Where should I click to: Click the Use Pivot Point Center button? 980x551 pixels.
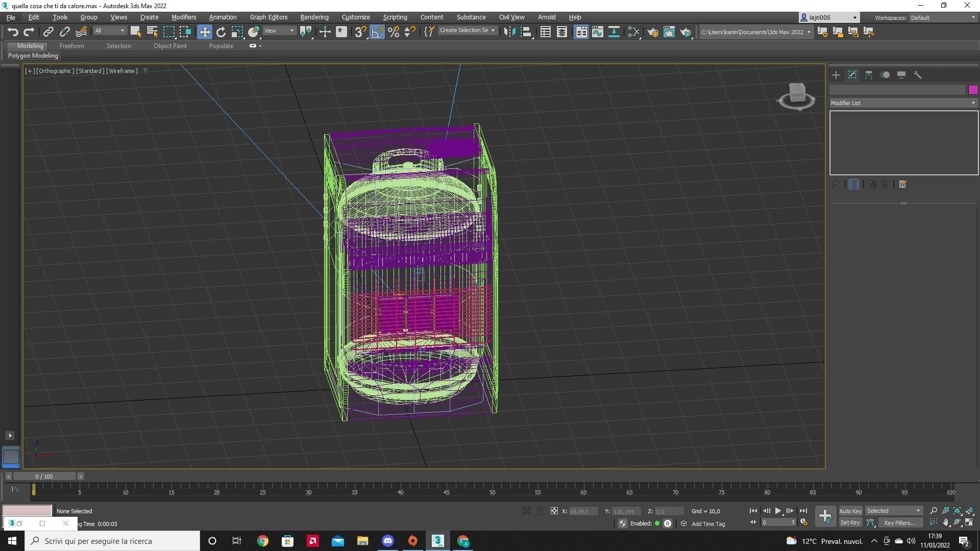(x=306, y=32)
